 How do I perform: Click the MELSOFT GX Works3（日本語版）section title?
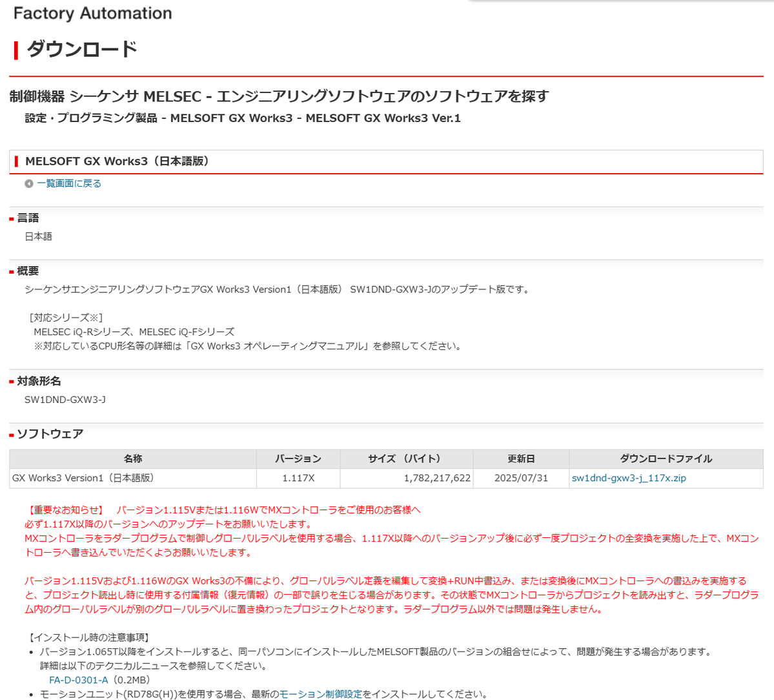click(119, 161)
